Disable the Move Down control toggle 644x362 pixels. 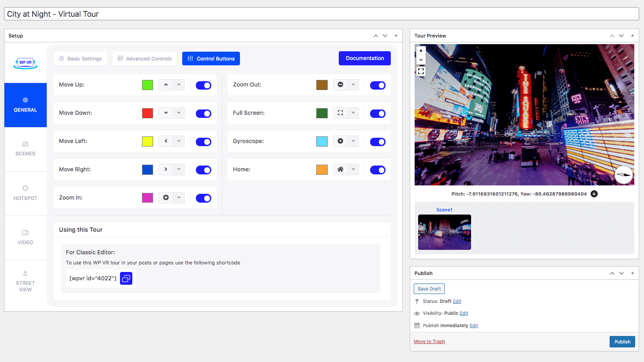pos(203,113)
